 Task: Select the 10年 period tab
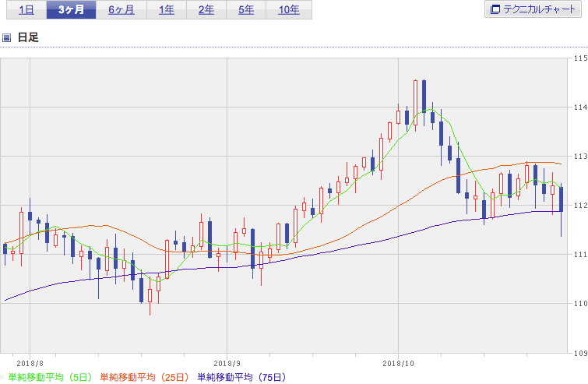(289, 9)
